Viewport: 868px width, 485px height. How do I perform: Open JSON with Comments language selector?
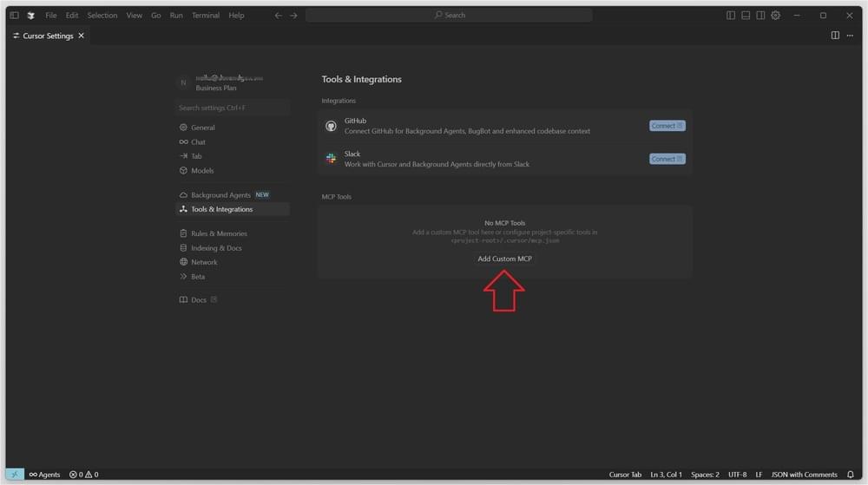click(804, 475)
